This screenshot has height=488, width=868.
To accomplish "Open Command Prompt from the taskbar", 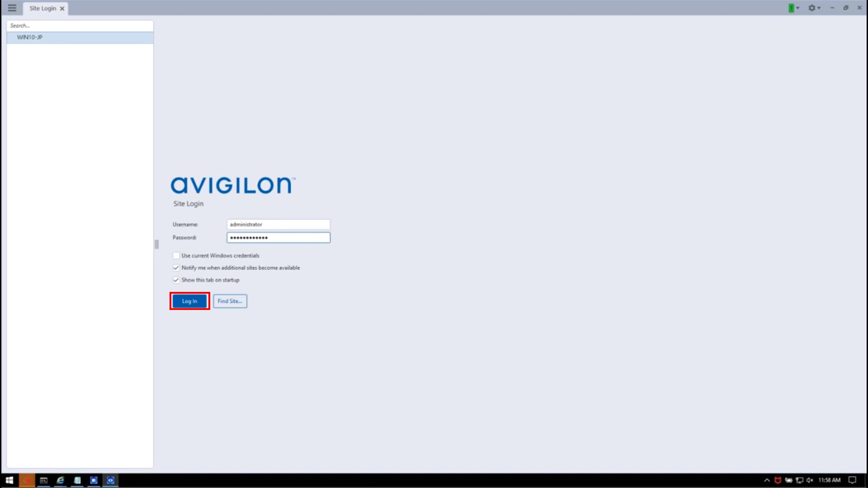I will [43, 480].
